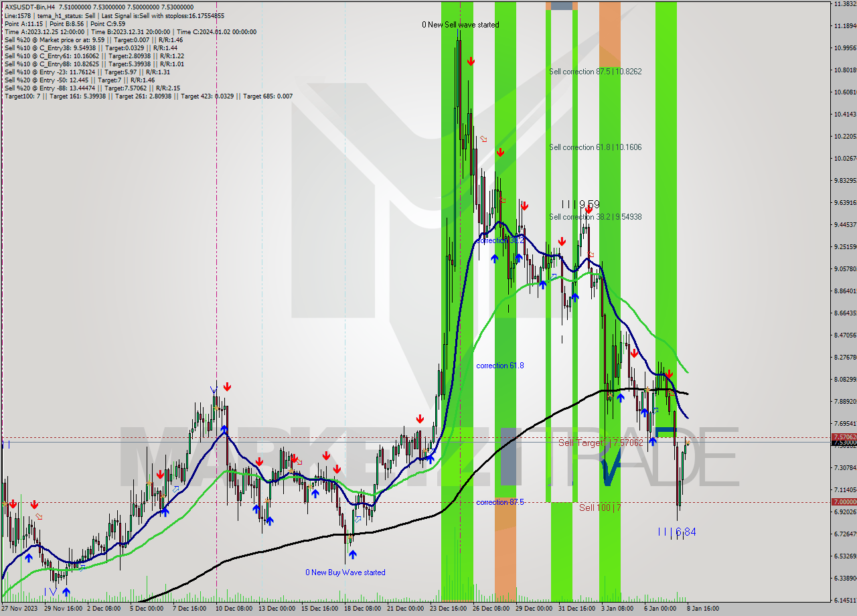The width and height of the screenshot is (857, 616).
Task: Click the '21 Dec 00:00' time axis label
Action: click(x=406, y=609)
